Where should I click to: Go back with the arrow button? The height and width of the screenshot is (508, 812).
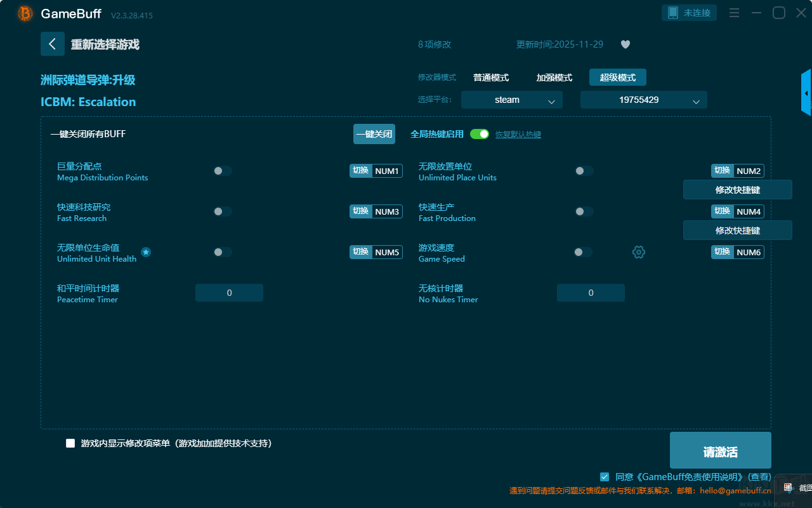(53, 44)
